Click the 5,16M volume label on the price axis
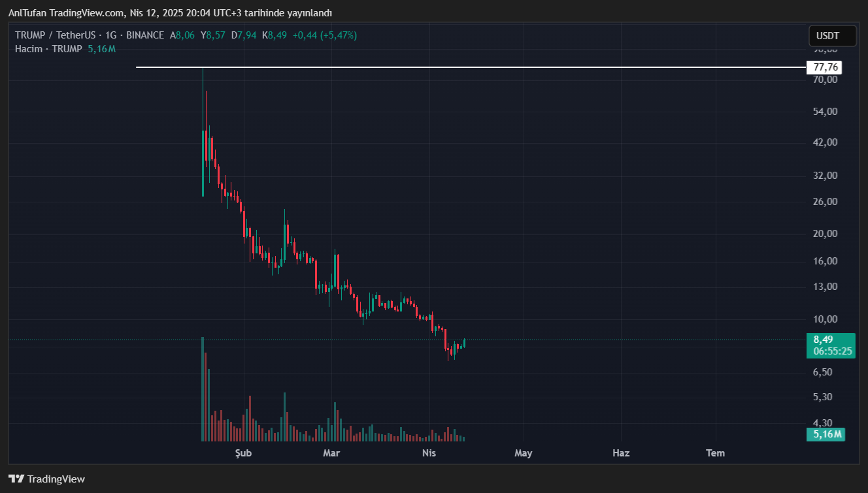 (x=826, y=434)
